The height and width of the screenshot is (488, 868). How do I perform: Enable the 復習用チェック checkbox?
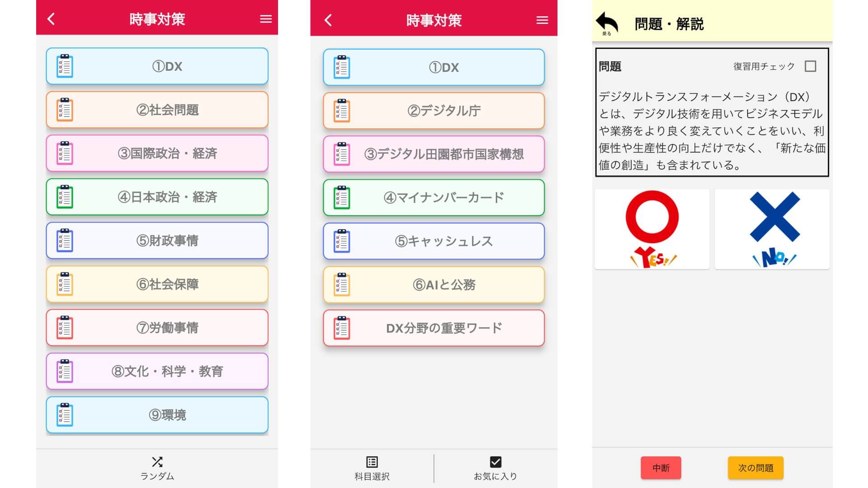pos(811,66)
